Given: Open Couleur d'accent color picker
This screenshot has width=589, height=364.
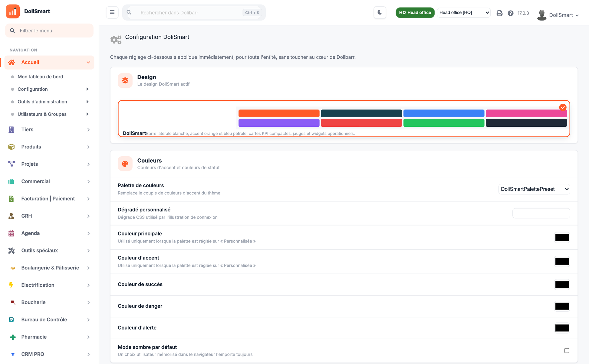Looking at the screenshot, I should click(562, 262).
